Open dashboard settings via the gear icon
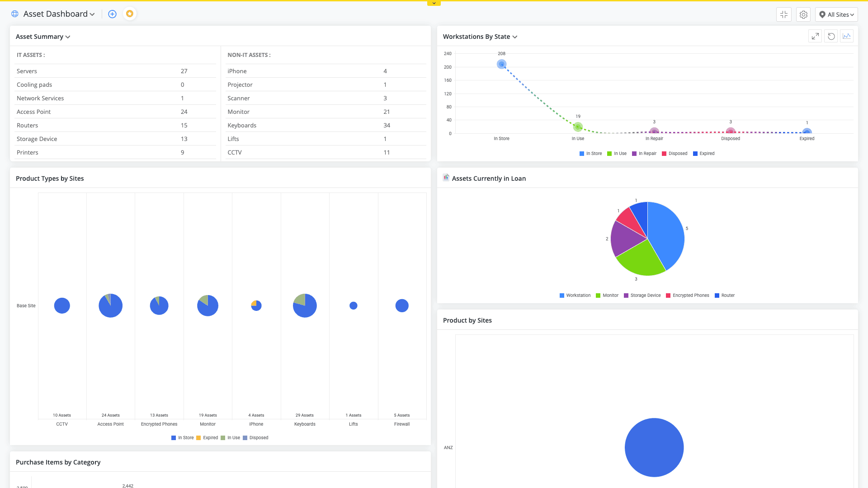 [x=803, y=14]
